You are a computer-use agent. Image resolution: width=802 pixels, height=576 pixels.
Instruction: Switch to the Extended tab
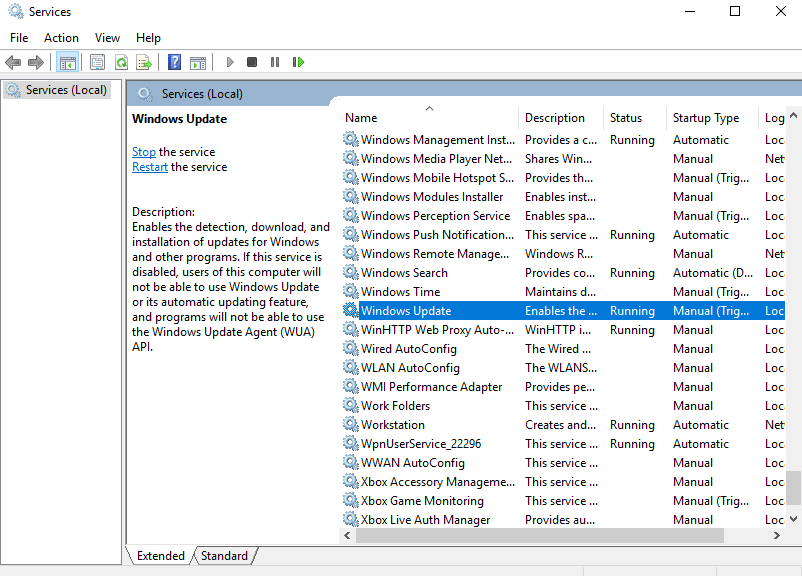point(161,556)
